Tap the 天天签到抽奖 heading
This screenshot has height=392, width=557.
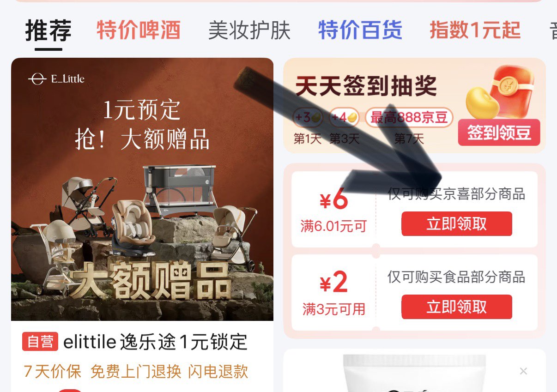tap(366, 86)
